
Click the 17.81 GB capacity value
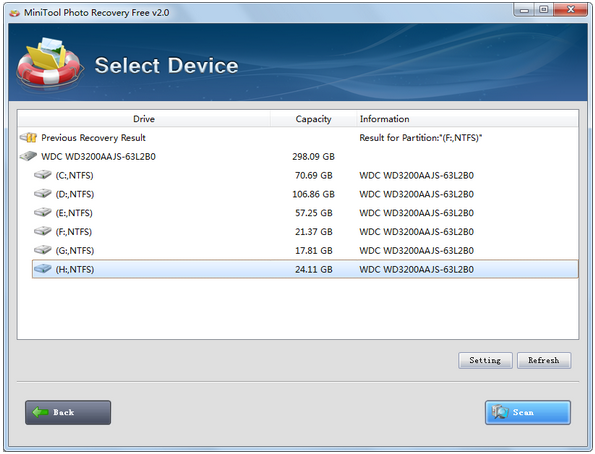tap(314, 250)
